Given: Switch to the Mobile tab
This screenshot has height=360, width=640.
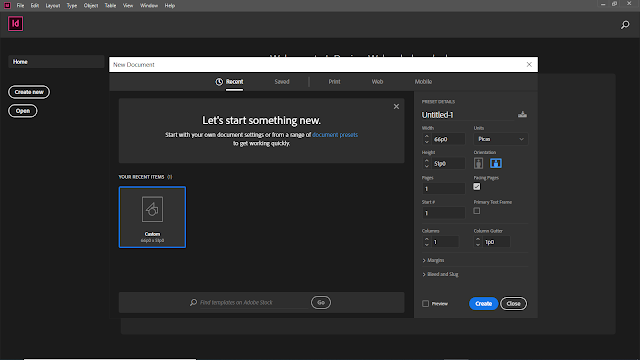Looking at the screenshot, I should [x=423, y=82].
